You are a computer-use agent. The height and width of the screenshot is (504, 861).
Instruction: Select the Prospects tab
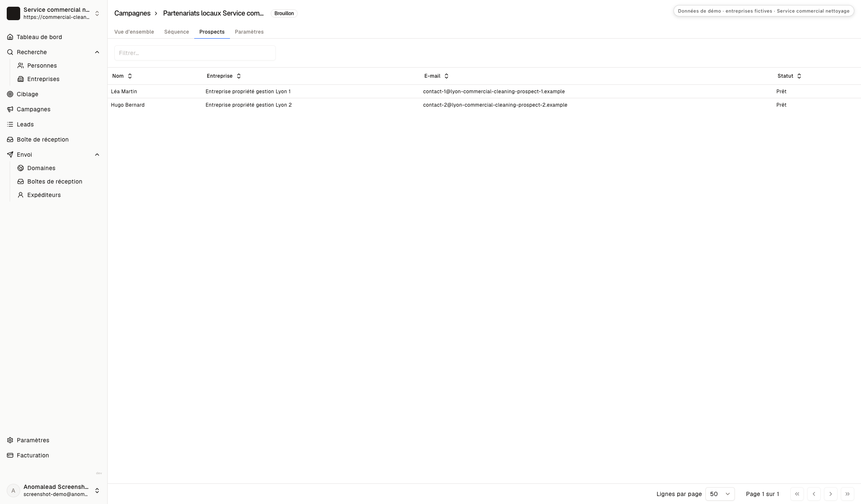[212, 32]
